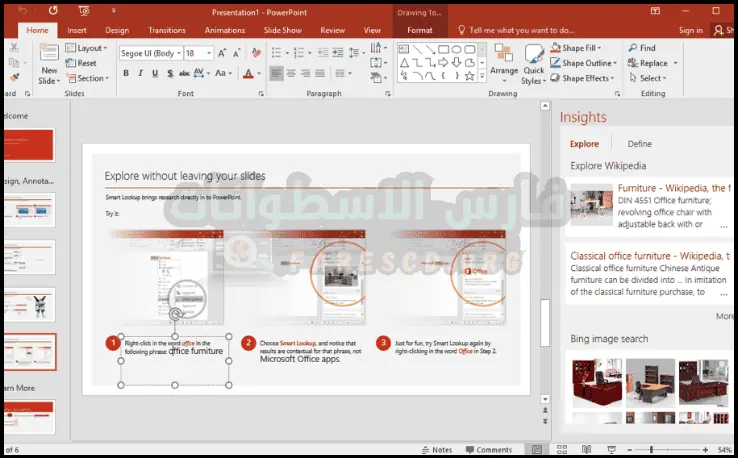Click the Bullets list icon

(279, 52)
